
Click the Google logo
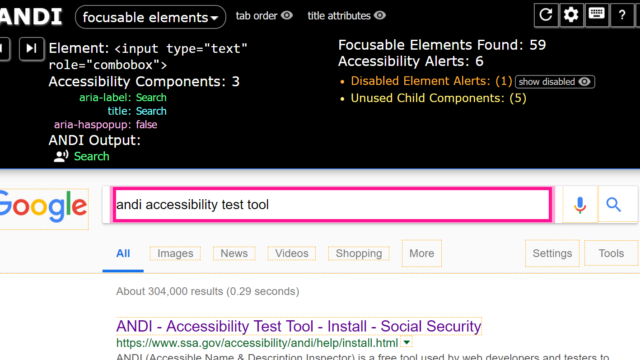click(43, 207)
